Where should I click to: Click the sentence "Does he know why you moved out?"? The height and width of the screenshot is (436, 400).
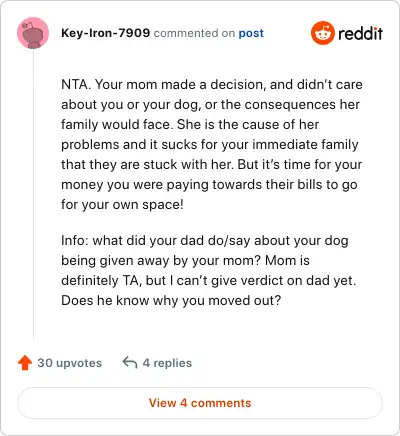tap(171, 301)
